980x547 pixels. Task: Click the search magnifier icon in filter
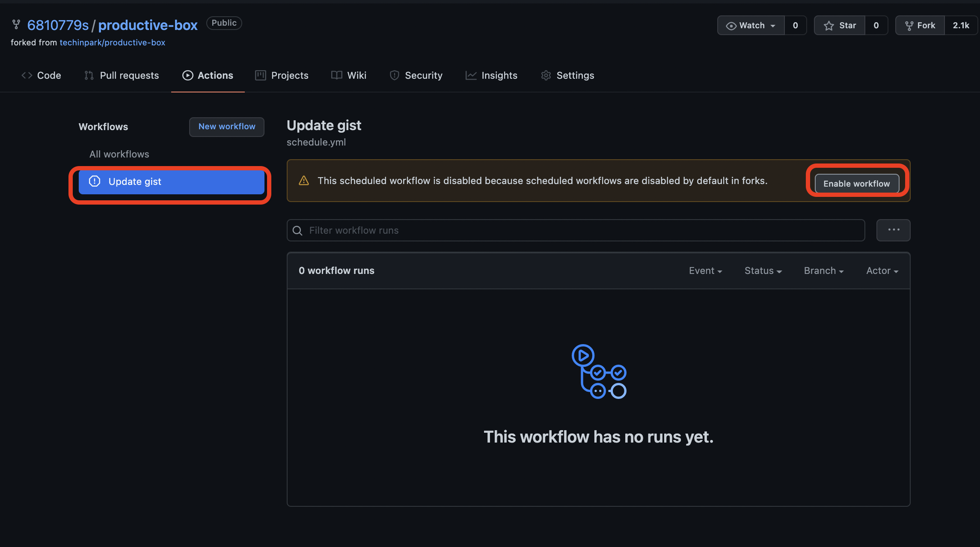click(297, 231)
